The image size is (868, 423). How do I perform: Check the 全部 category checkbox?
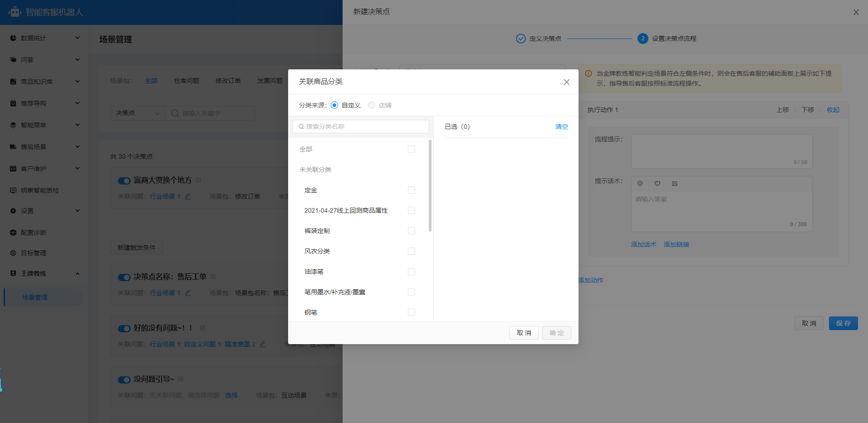(x=412, y=149)
